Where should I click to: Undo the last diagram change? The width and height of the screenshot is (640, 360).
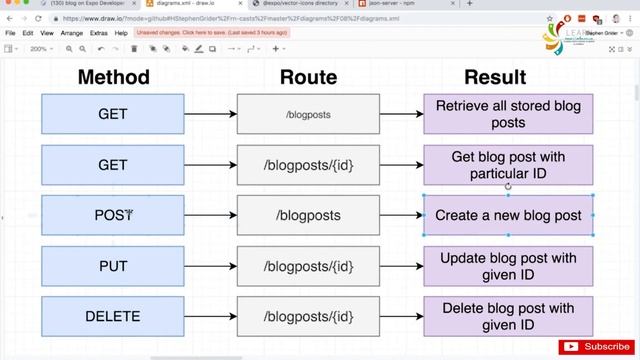coord(101,49)
